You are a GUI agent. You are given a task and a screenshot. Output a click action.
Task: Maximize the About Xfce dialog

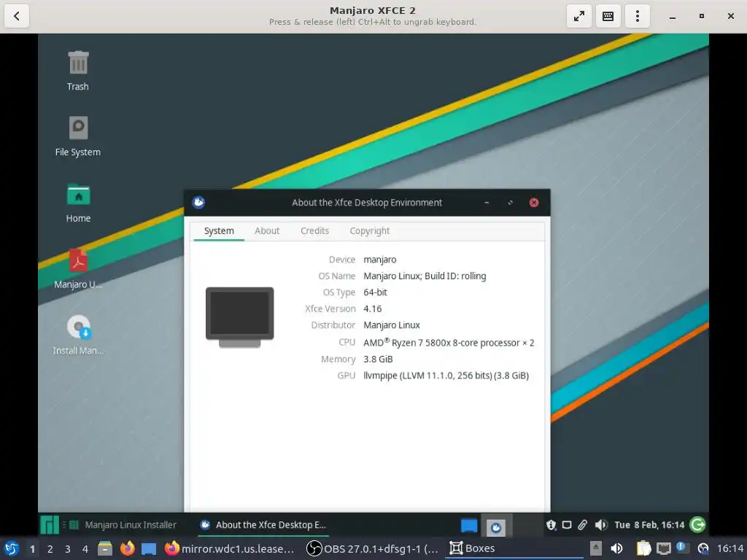[510, 203]
